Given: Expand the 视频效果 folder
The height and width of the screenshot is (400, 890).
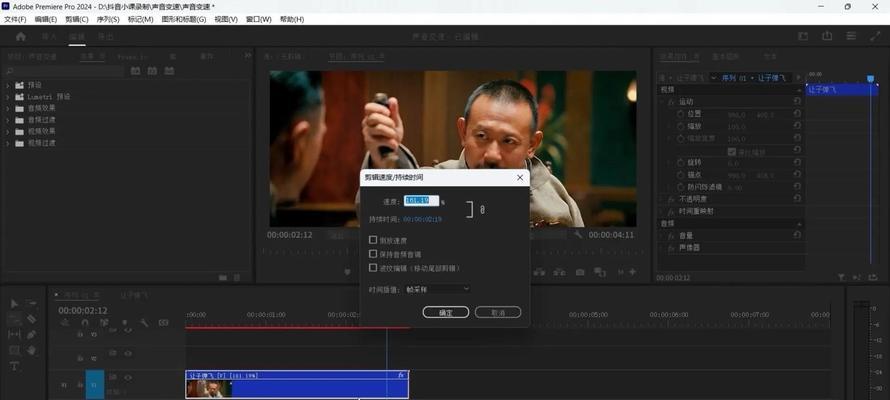Looking at the screenshot, I should coord(8,131).
